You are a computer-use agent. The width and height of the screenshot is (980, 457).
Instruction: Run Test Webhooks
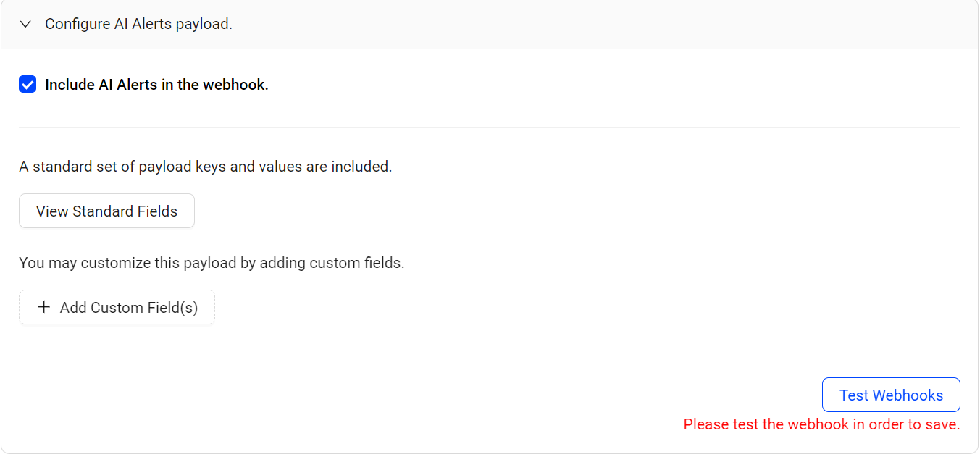(891, 395)
